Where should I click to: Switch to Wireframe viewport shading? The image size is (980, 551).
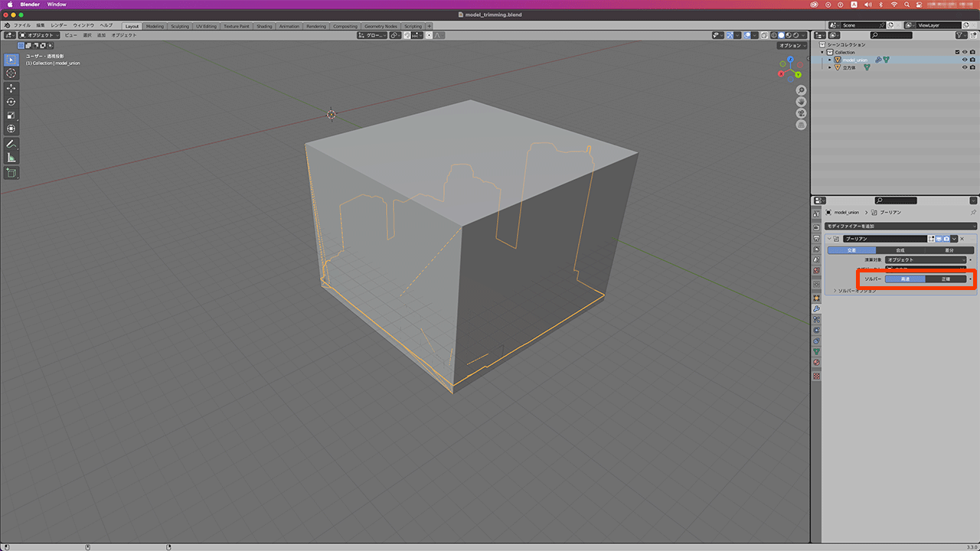tap(774, 35)
